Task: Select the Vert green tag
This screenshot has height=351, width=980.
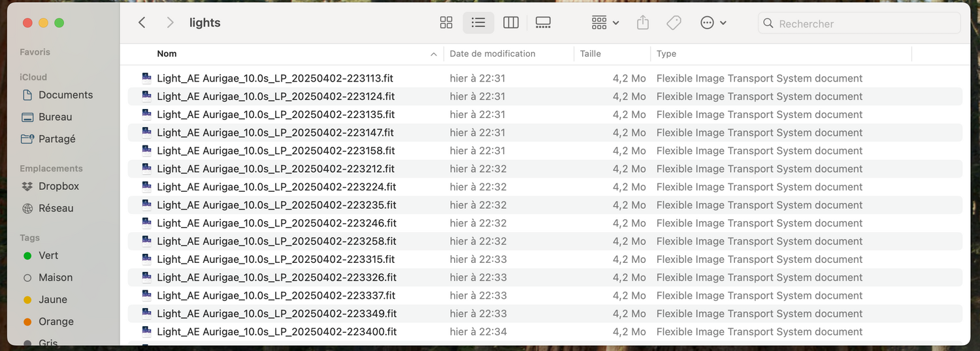Action: [48, 256]
